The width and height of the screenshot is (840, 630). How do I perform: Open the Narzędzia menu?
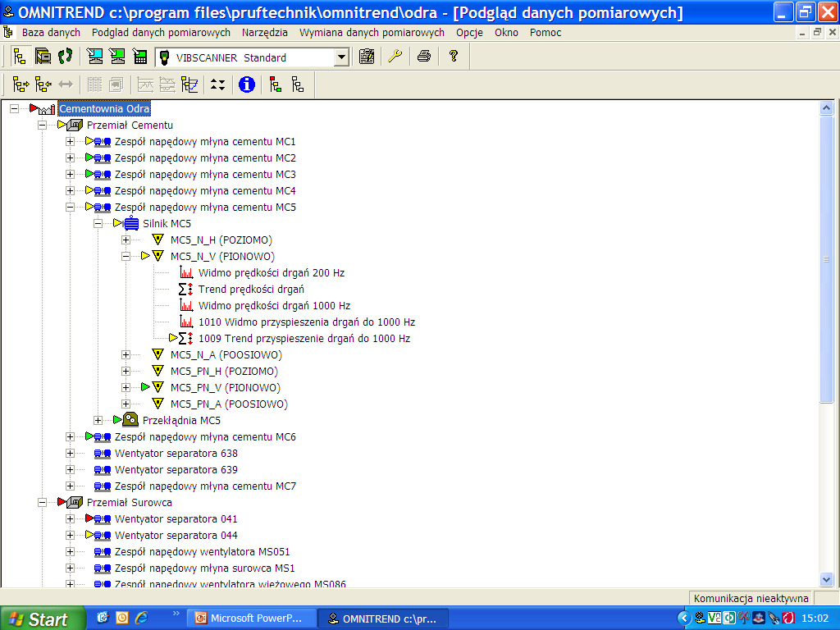tap(265, 33)
